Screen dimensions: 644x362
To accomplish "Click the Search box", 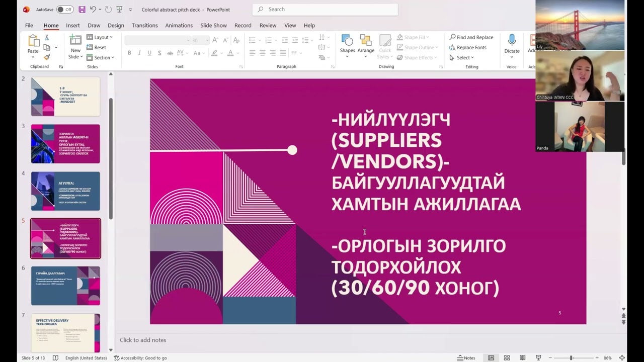I will [325, 10].
